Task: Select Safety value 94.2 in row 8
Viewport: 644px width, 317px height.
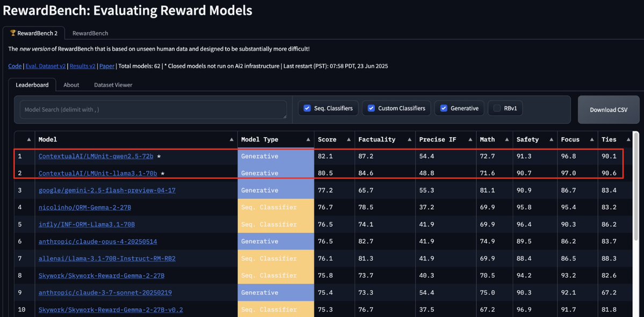Action: pos(524,276)
